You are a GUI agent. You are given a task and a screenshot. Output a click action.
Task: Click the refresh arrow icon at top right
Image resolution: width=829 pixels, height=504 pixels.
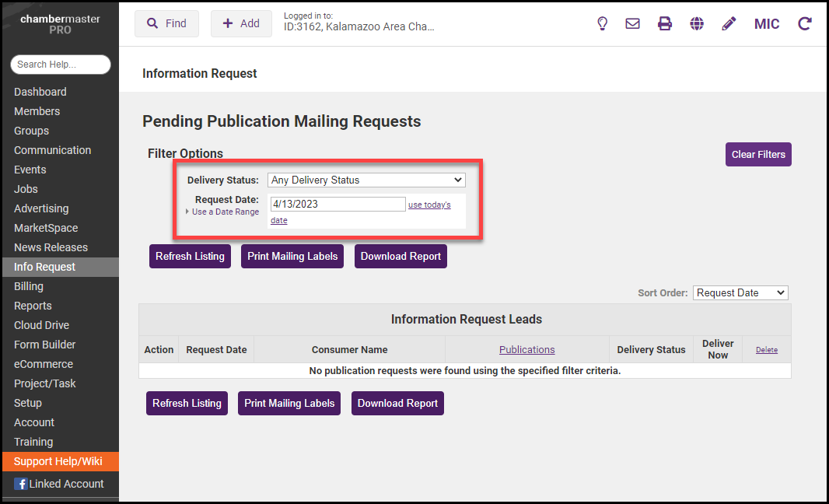click(805, 23)
